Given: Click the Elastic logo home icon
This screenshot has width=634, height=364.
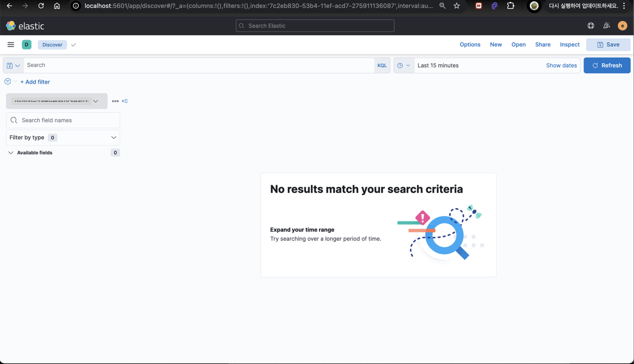Looking at the screenshot, I should coord(11,26).
